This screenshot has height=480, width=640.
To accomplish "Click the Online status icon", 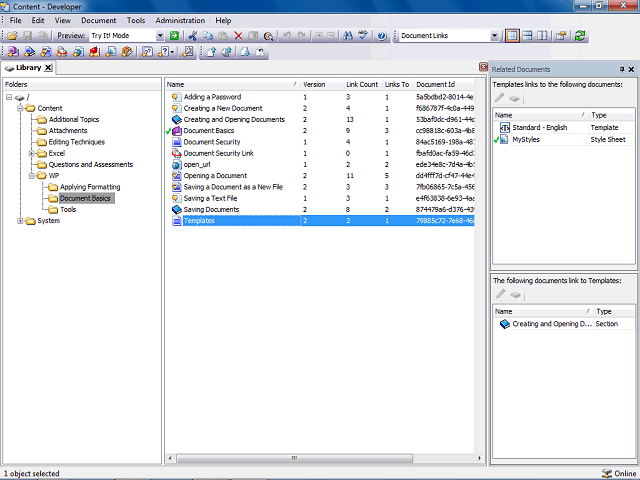I will click(607, 473).
